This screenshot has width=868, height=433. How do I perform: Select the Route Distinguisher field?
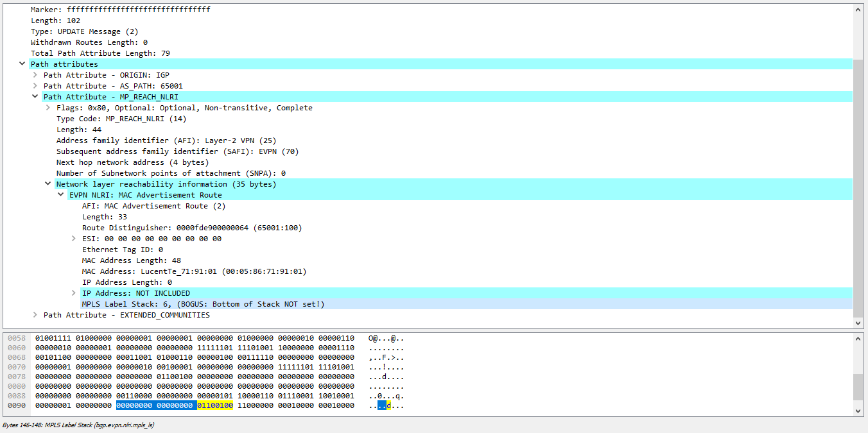point(192,228)
